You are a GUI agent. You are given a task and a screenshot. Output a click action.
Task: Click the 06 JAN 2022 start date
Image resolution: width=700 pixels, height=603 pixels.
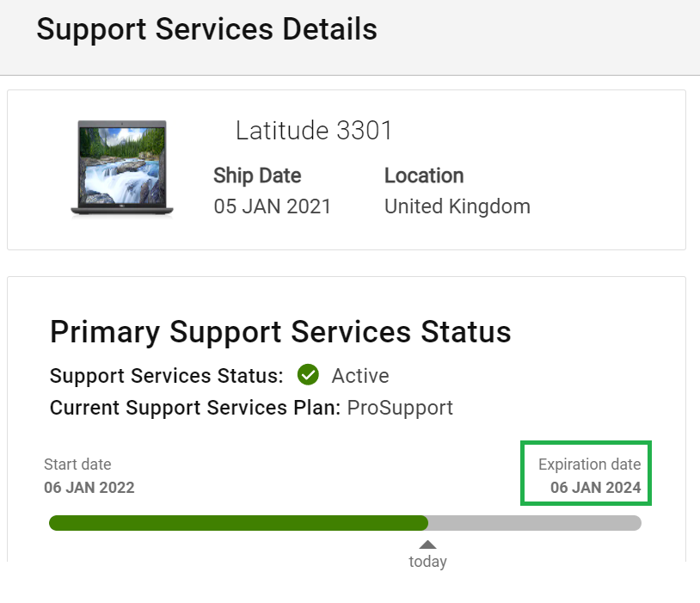[x=89, y=488]
